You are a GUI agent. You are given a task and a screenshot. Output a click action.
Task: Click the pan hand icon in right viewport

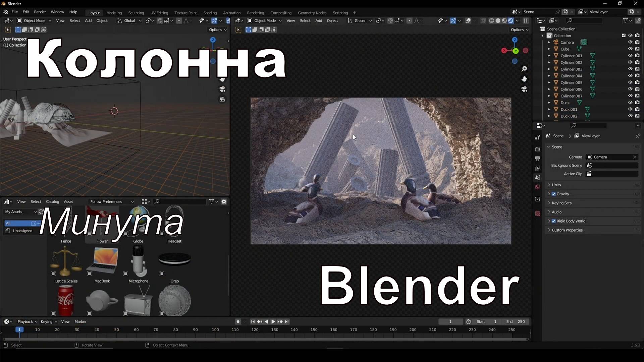[524, 79]
